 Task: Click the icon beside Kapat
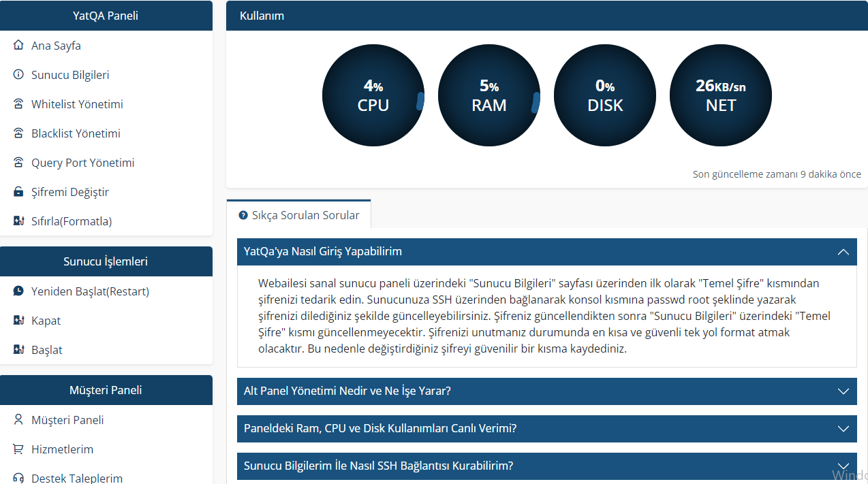[18, 321]
